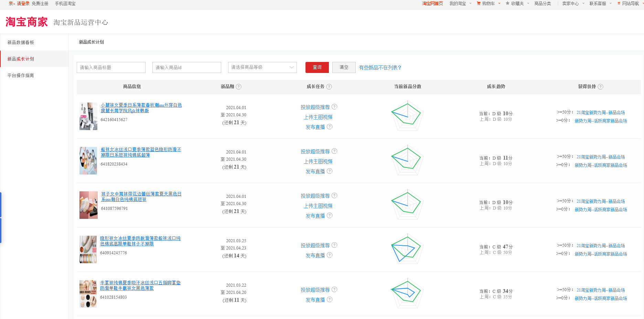This screenshot has height=319, width=644.
Task: Open radar score chart for item 640914245776
Action: pos(407,249)
